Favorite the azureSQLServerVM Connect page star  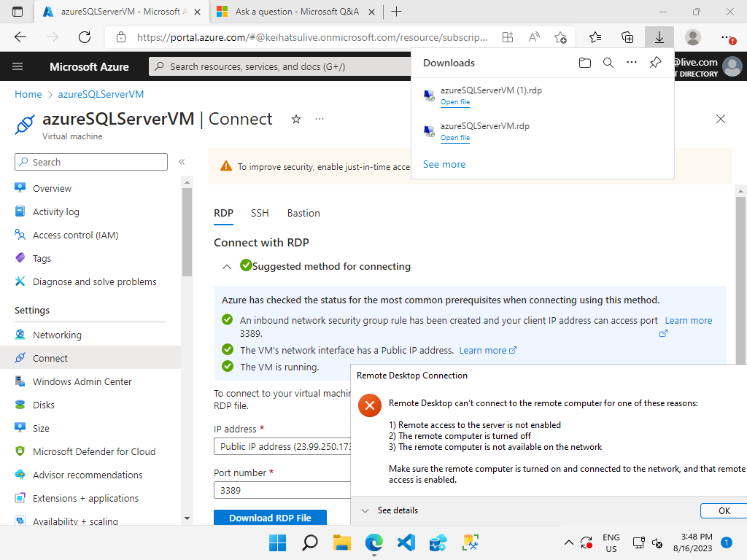click(296, 119)
